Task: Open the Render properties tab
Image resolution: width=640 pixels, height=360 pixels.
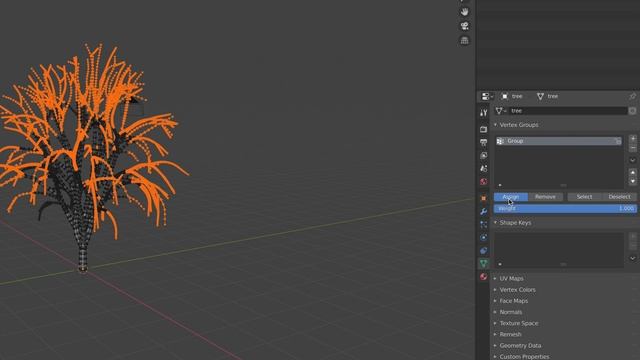Action: click(x=483, y=129)
